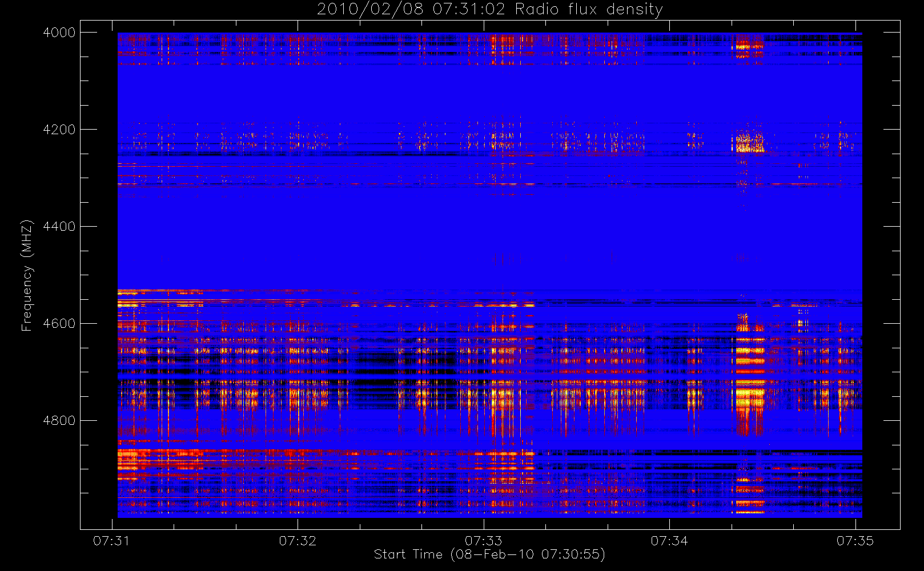924x571 pixels.
Task: Click the plot title "Radio flux density"
Action: pyautogui.click(x=589, y=10)
